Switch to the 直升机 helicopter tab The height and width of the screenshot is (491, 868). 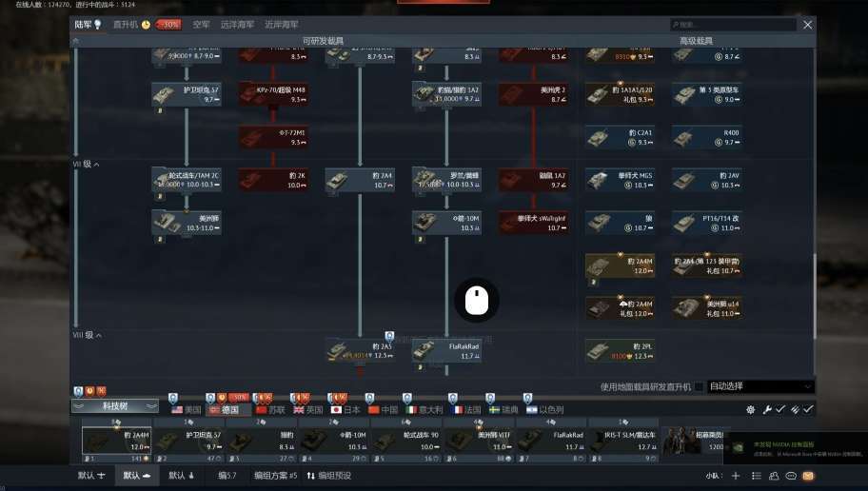pyautogui.click(x=126, y=25)
